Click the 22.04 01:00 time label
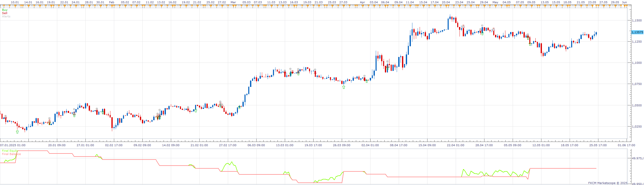The height and width of the screenshot is (185, 644). click(x=456, y=145)
